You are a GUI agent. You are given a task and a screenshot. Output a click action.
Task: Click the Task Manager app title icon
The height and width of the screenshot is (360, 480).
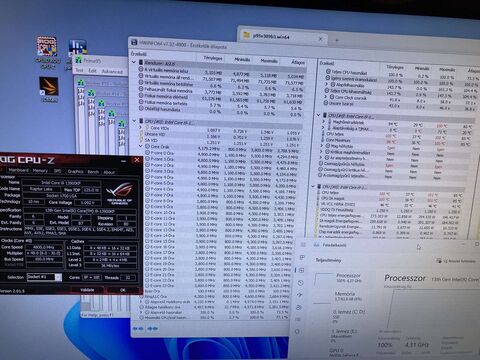(x=316, y=245)
